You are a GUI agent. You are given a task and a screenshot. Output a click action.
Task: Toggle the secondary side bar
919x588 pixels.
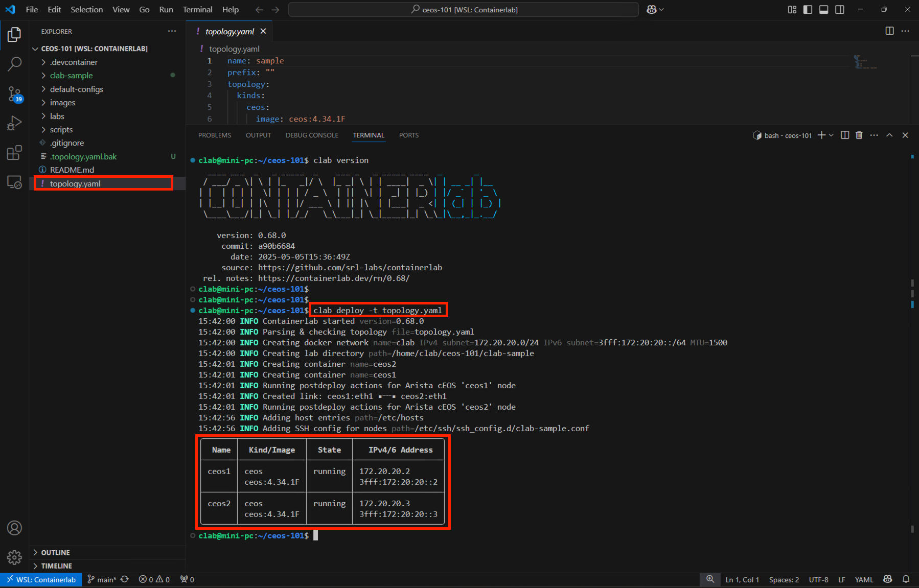(x=840, y=9)
